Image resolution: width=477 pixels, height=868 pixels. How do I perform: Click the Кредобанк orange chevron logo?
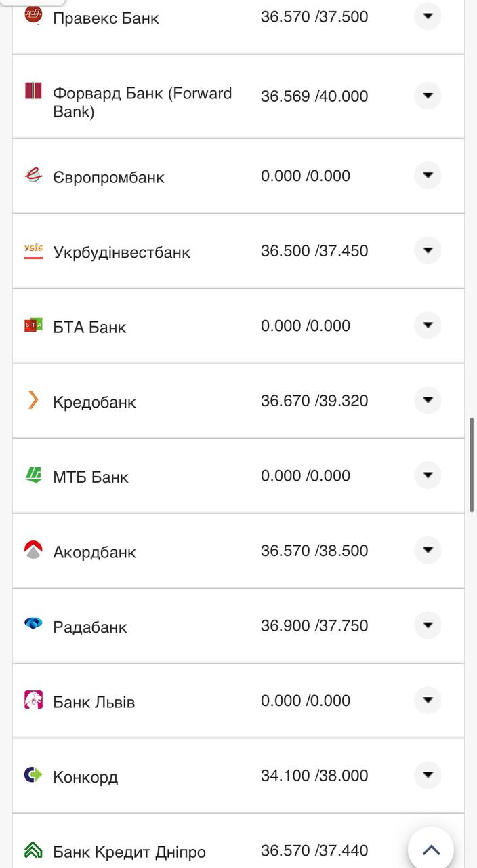coord(33,400)
